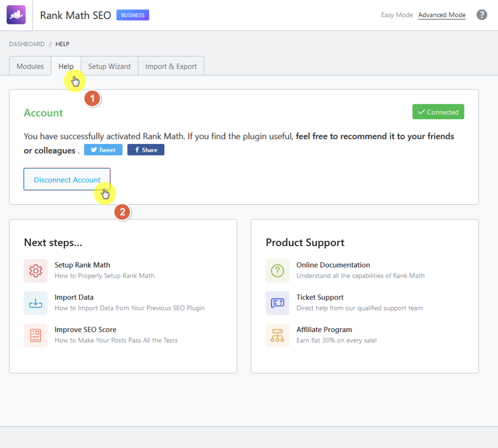Click the Improve SEO Score document icon
Image resolution: width=498 pixels, height=448 pixels.
coord(36,335)
